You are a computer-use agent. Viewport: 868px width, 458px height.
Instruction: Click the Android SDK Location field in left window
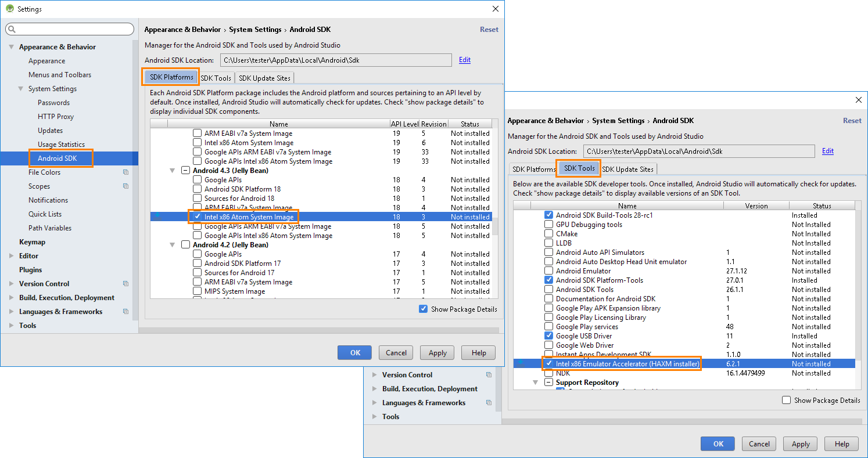[x=336, y=60]
